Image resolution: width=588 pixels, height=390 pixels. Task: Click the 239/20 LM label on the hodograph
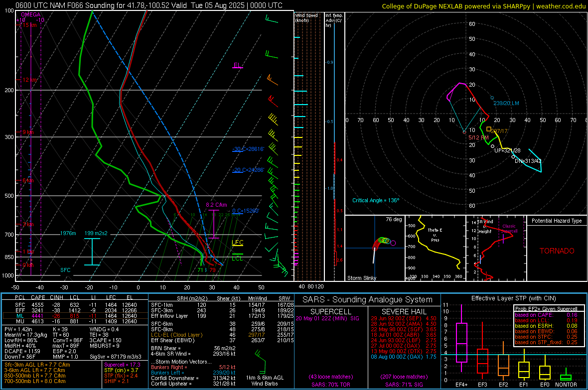point(506,103)
